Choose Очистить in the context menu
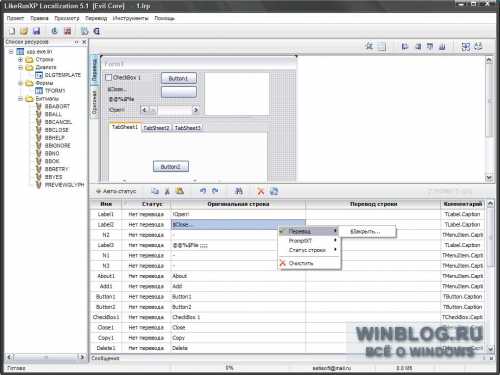The image size is (500, 375). coord(309,263)
